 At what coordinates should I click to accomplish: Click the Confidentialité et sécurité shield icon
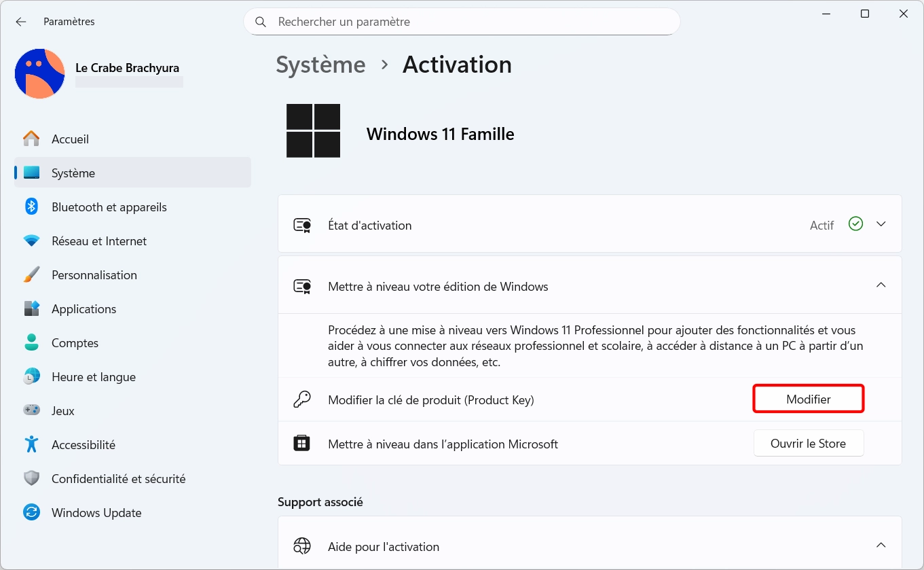(x=31, y=479)
